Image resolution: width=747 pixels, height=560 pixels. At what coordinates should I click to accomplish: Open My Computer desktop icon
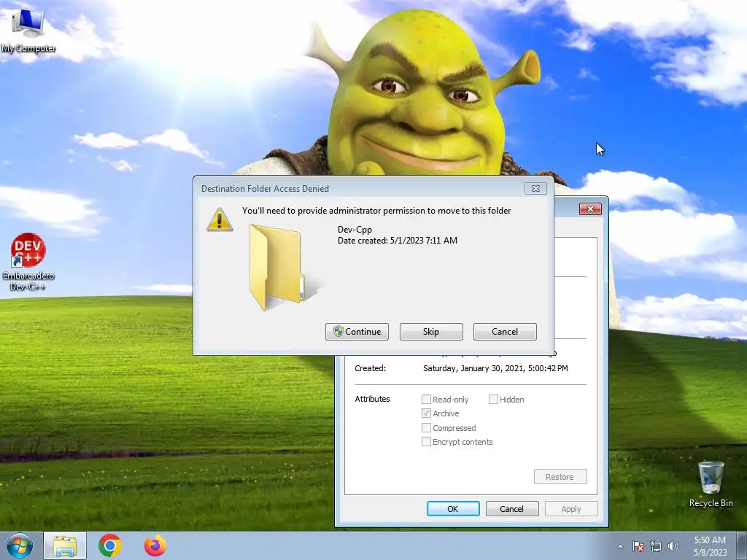click(x=28, y=31)
